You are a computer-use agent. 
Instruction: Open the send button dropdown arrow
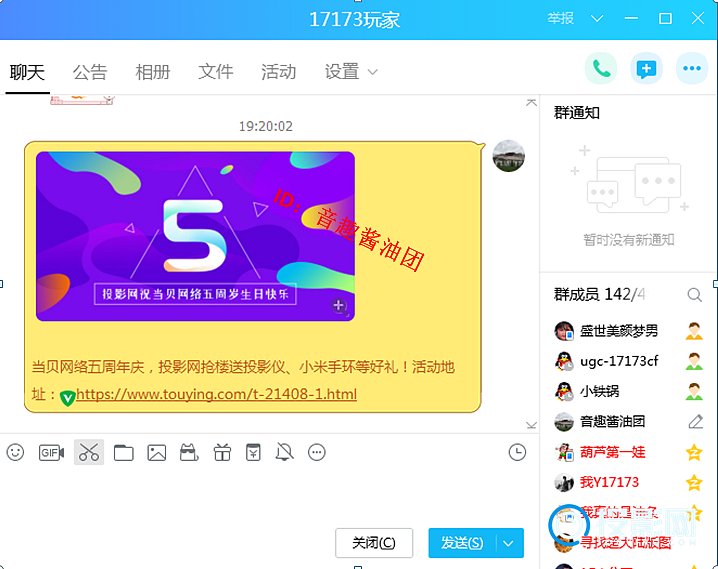coord(510,543)
